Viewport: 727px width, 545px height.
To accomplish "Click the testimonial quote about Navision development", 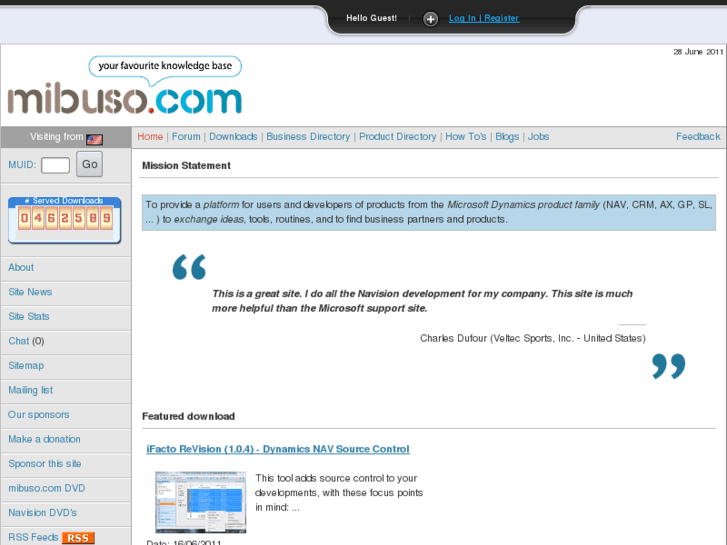I will 422,301.
